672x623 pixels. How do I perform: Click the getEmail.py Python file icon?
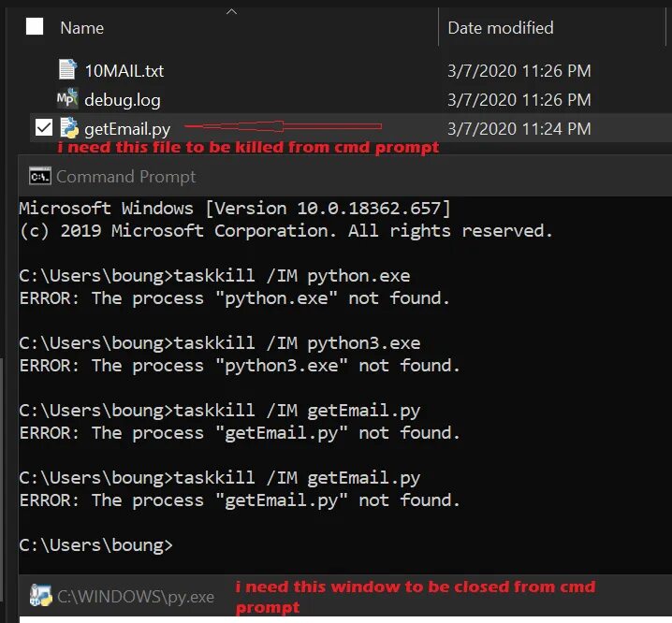point(69,128)
